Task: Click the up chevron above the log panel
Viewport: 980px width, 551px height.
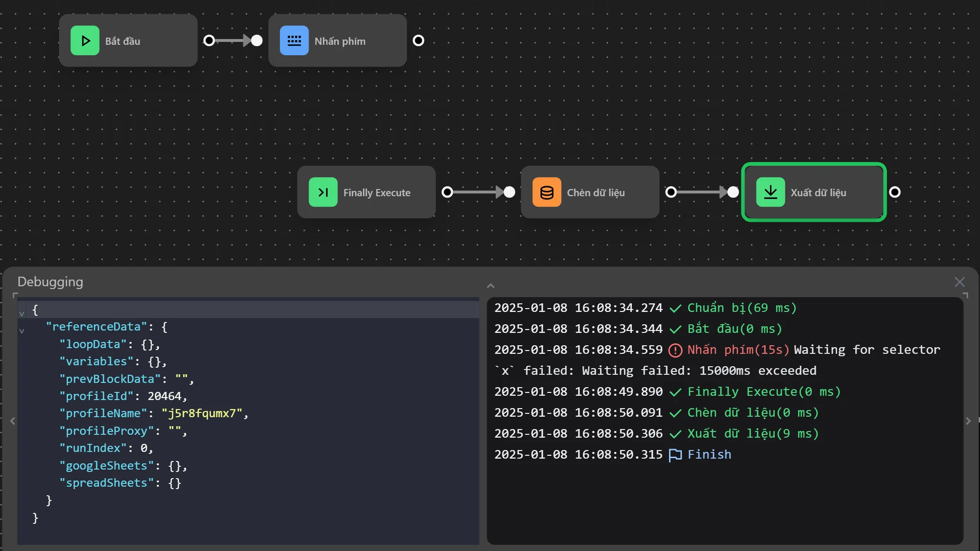Action: point(490,286)
